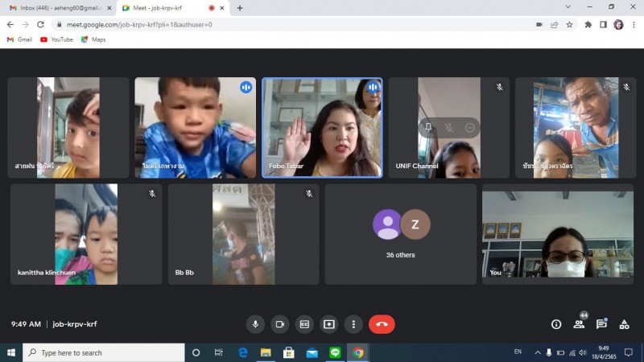Switch to the Gmail Inbox browser tab
644x362 pixels.
tap(56, 8)
